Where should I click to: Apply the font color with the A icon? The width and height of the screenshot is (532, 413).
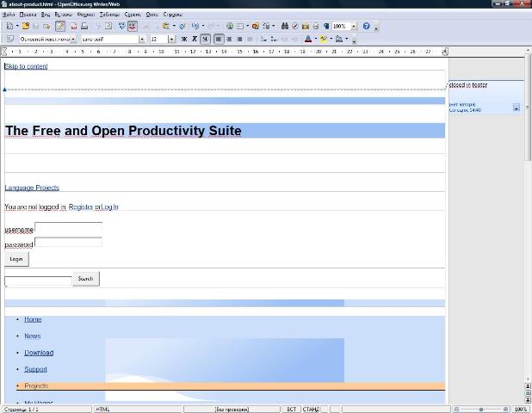(x=308, y=40)
